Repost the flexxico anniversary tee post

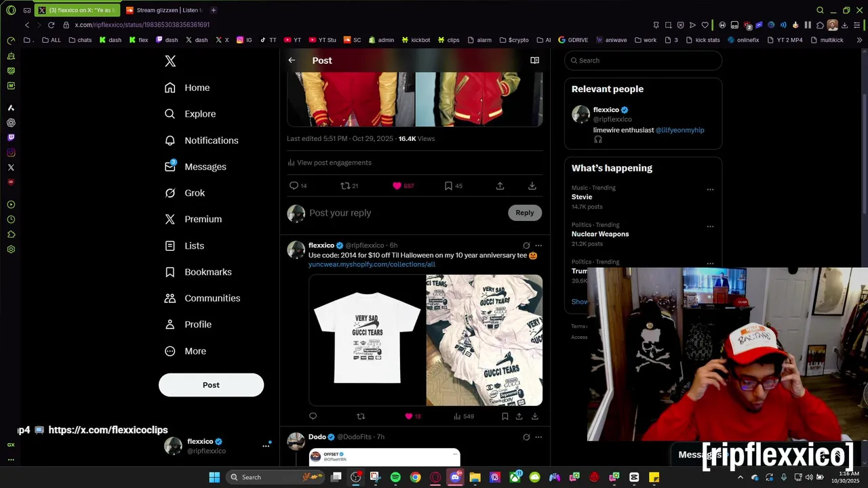click(361, 416)
